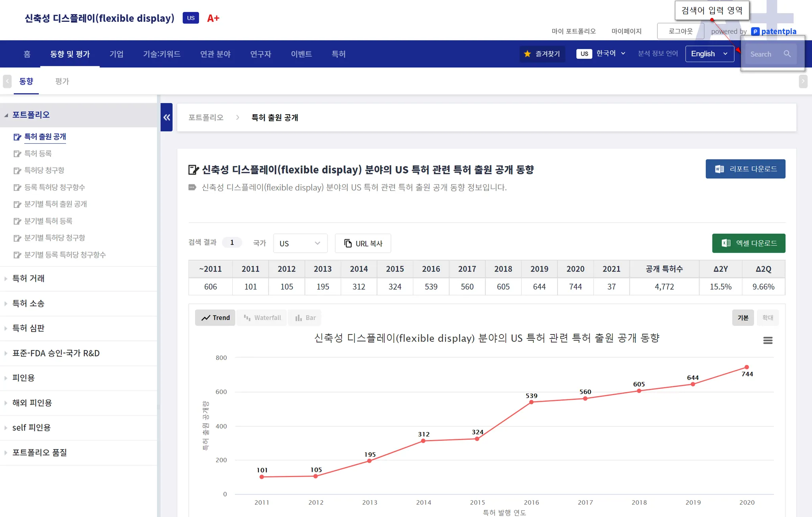Click the 엑셀 다운로드 button
Viewport: 812px width, 517px height.
748,243
